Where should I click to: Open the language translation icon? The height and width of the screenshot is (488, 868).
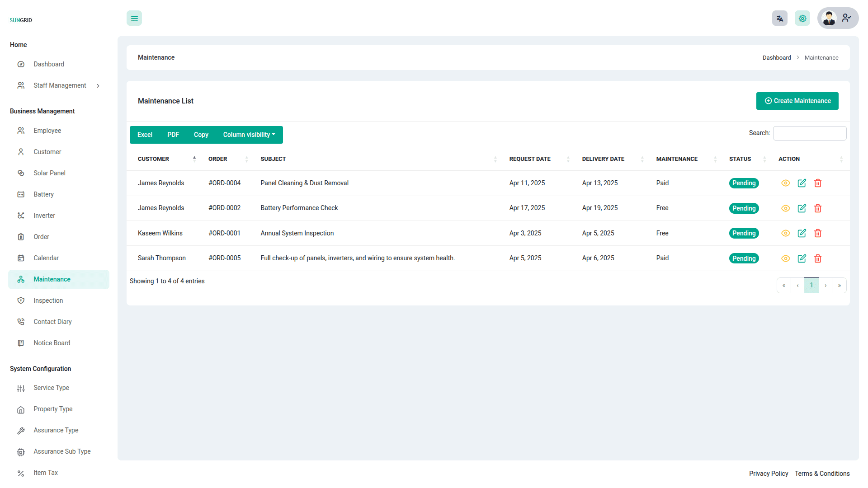pos(780,19)
